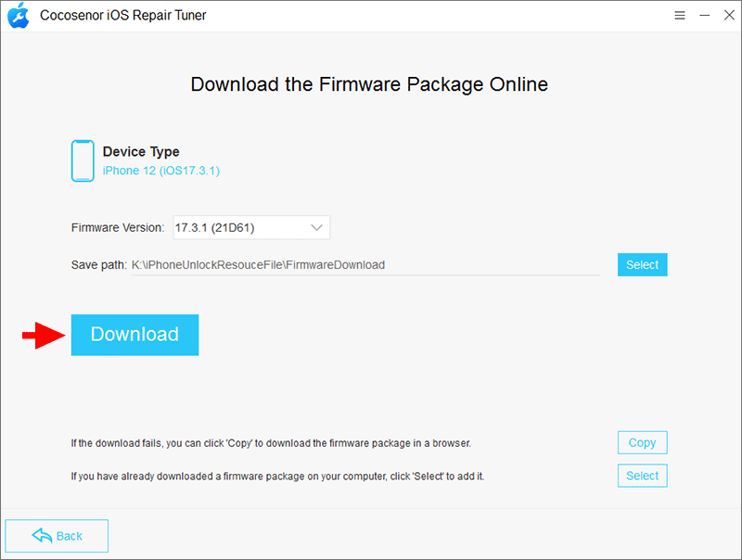Close the iOS Repair Tuner window
This screenshot has height=560, width=742.
coord(729,15)
